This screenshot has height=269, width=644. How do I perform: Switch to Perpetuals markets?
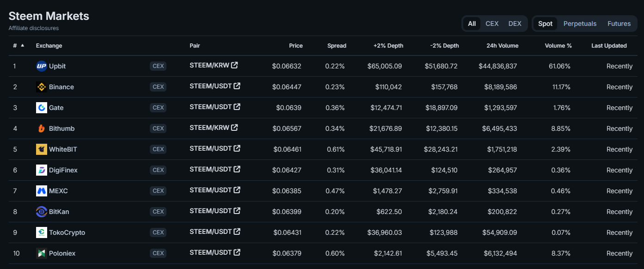point(580,24)
